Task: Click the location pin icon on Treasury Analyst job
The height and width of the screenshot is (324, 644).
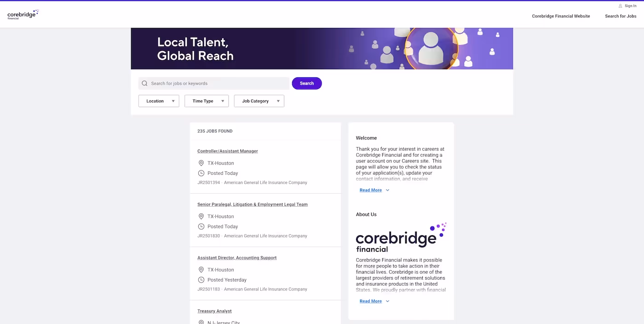Action: (201, 322)
